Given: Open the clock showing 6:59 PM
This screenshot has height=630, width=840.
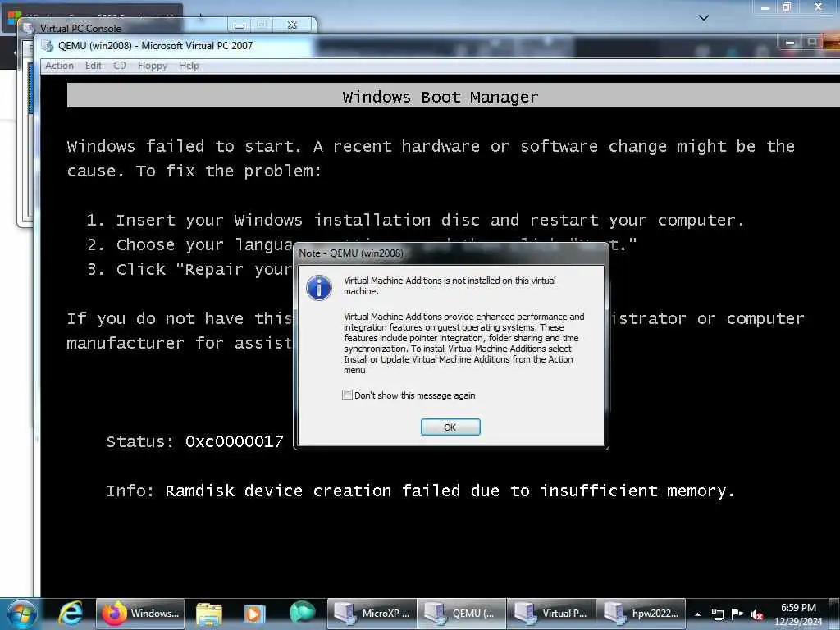Looking at the screenshot, I should tap(798, 614).
